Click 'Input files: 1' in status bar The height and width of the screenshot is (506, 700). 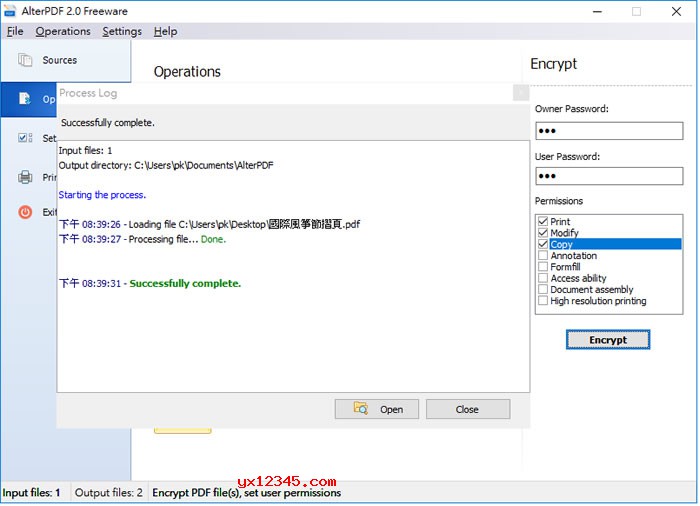pos(31,493)
